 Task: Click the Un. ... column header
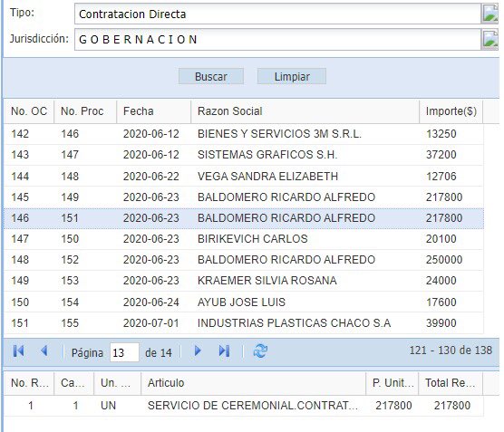(x=117, y=383)
